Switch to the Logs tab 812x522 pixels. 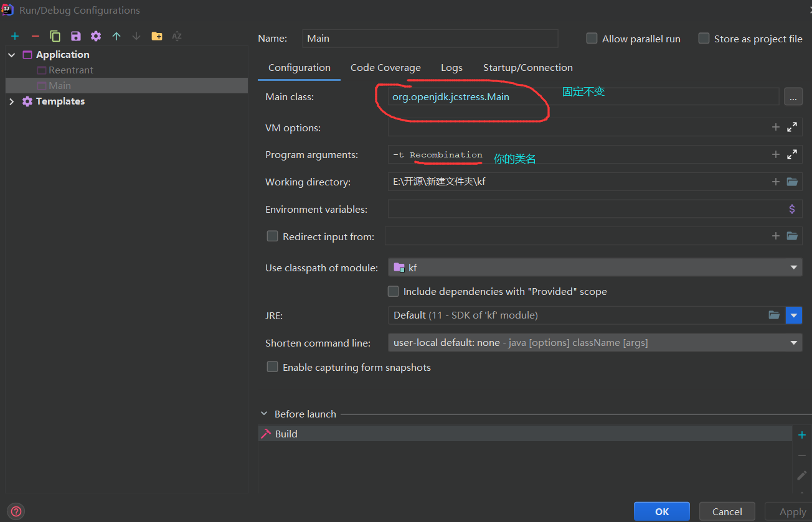(451, 67)
